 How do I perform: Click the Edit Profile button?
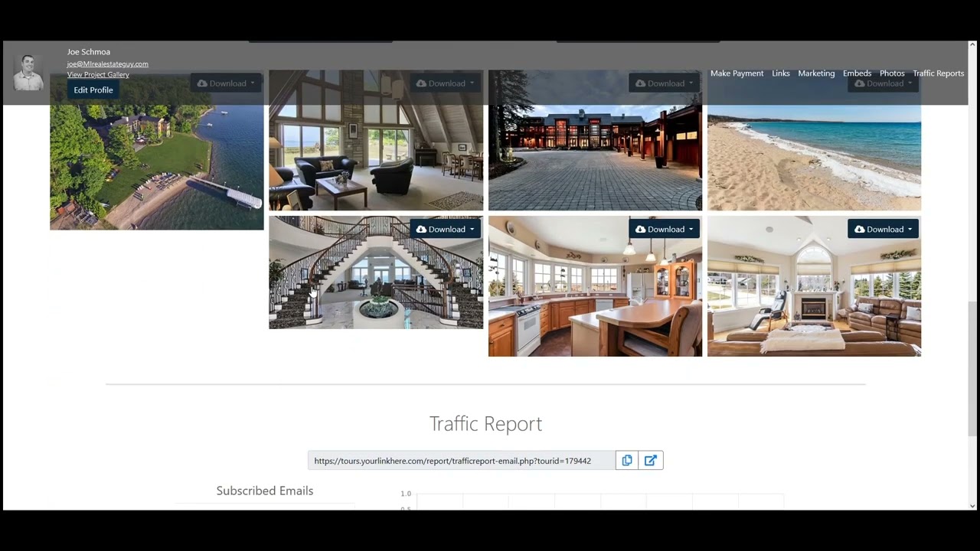pos(93,90)
